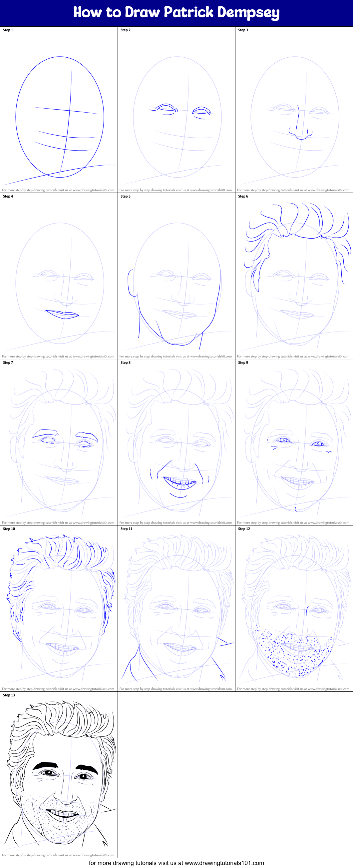Click the Step 1 panel footer website caption
The height and width of the screenshot is (868, 353).
(58, 190)
